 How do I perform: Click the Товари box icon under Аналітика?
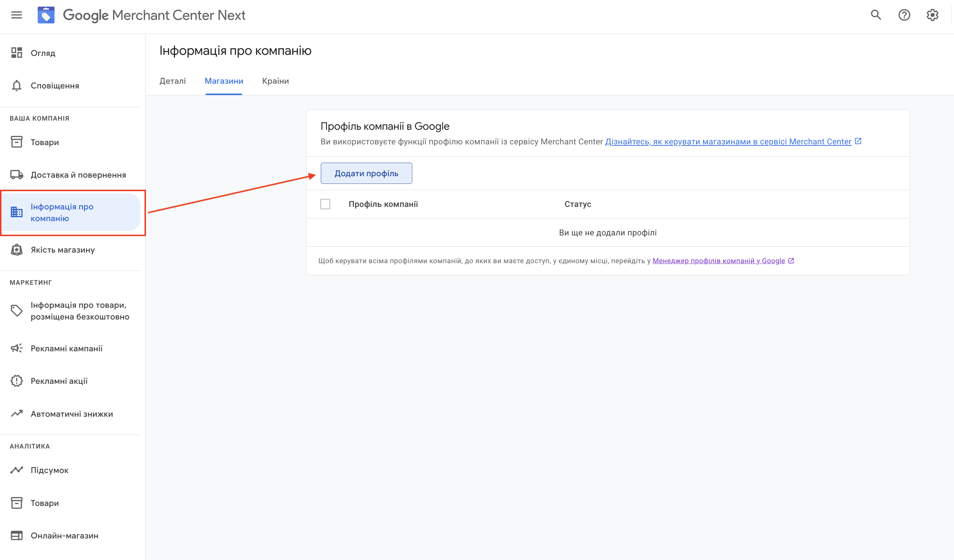pos(17,503)
